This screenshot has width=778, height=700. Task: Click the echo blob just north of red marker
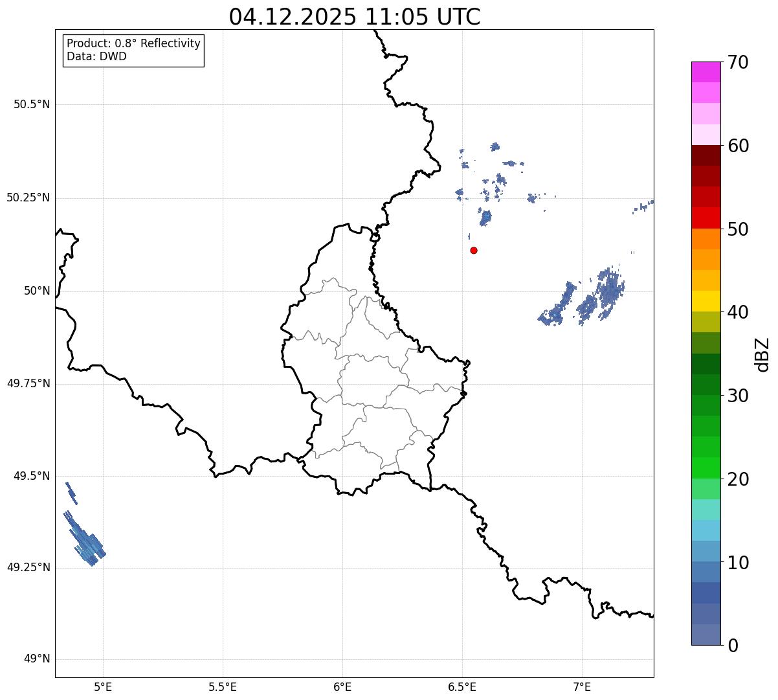485,218
